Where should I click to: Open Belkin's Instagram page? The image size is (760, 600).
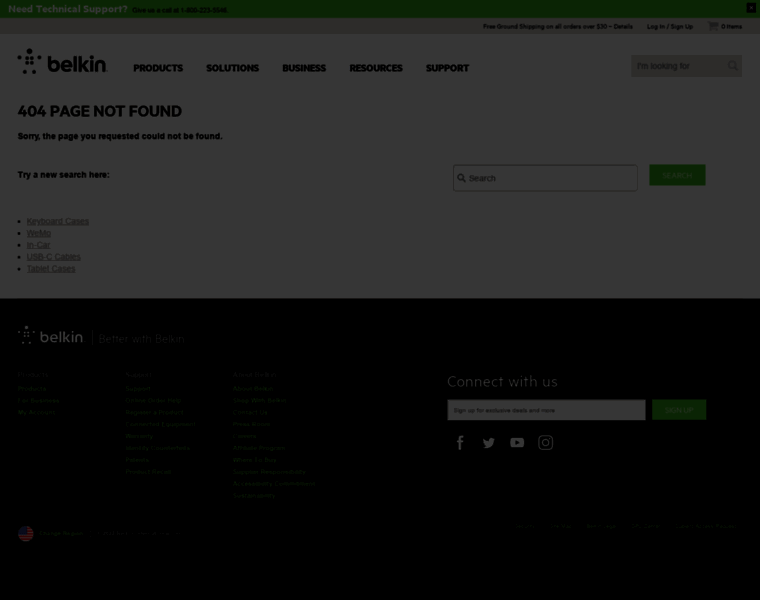click(545, 442)
